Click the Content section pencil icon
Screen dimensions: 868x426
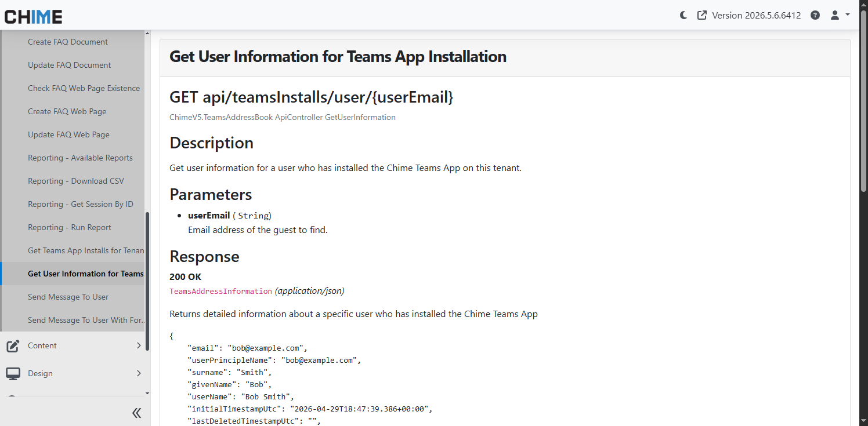[13, 346]
